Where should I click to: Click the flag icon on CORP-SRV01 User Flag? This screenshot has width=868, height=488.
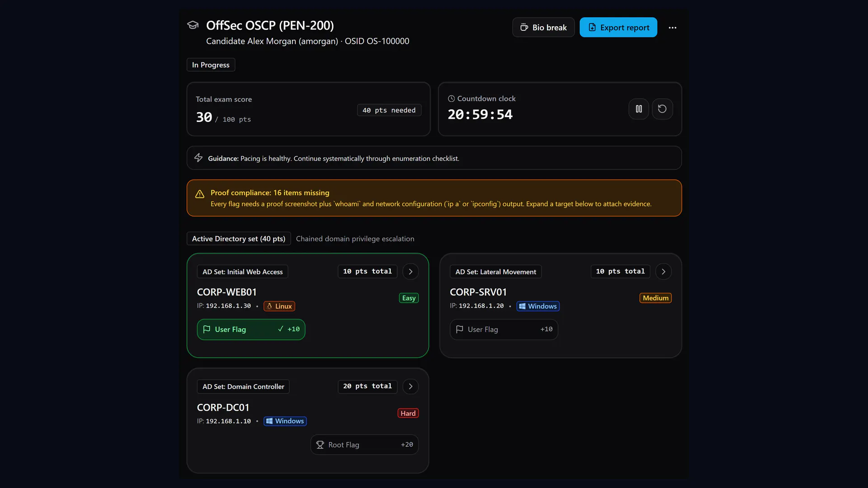point(459,329)
